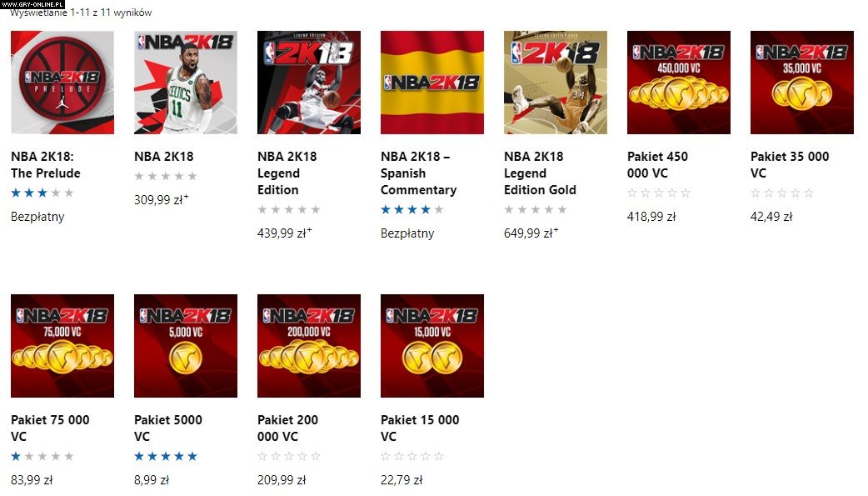Image resolution: width=868 pixels, height=496 pixels.
Task: Open the 35,000 VC coins image
Action: click(x=802, y=83)
